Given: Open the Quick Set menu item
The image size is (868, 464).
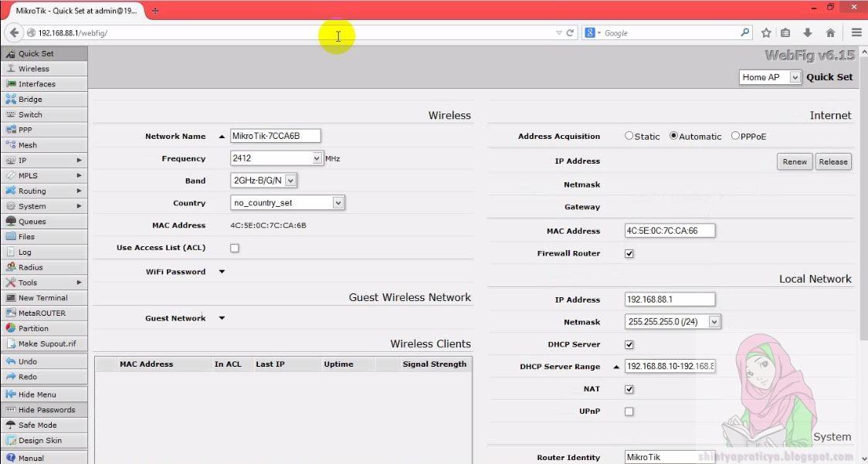Looking at the screenshot, I should 44,54.
